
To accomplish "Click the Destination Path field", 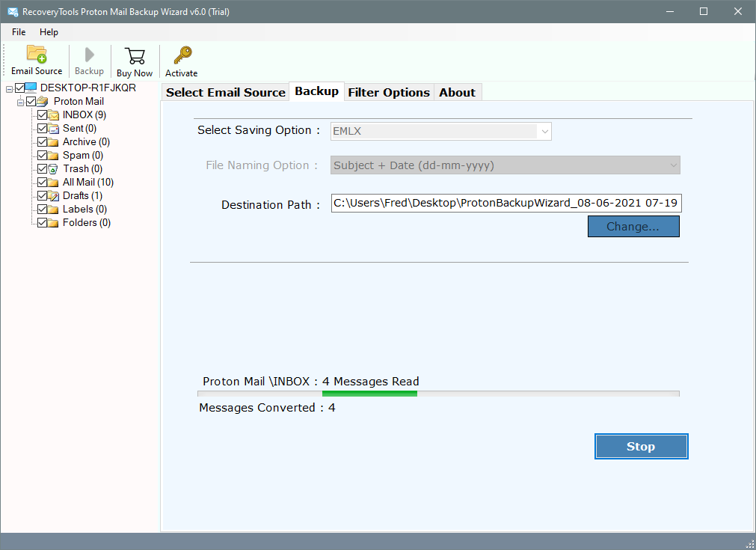I will point(506,203).
